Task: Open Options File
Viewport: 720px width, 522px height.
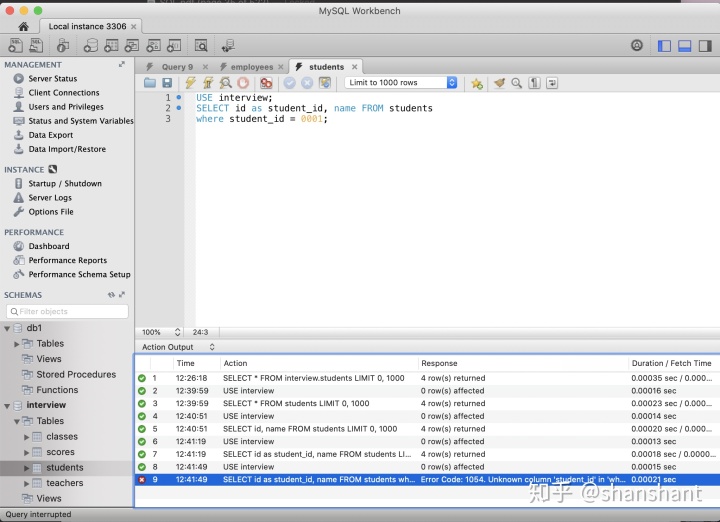Action: (x=51, y=212)
